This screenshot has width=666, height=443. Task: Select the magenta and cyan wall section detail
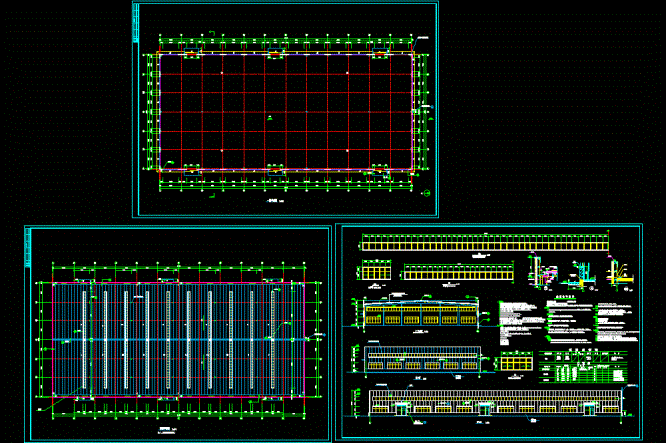click(542, 271)
